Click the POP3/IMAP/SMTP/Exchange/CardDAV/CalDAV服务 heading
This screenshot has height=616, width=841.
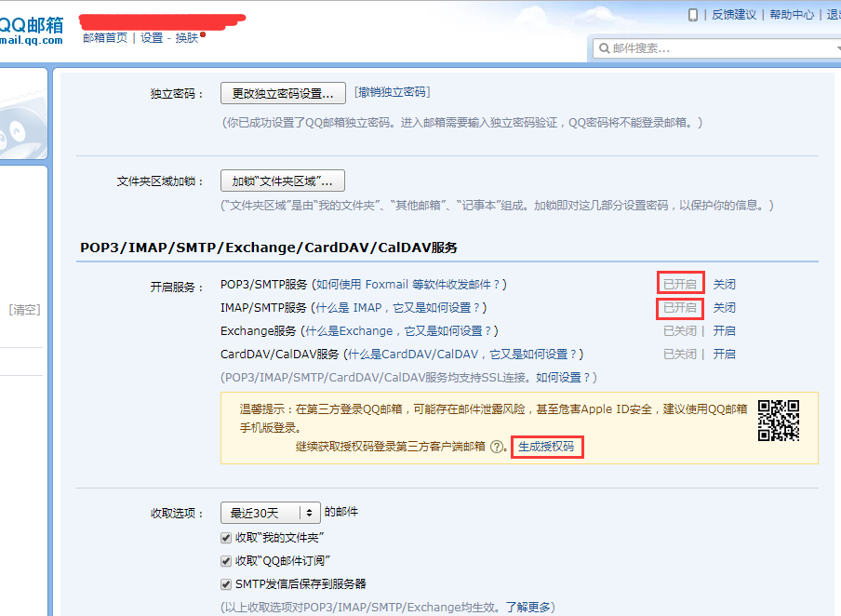(x=269, y=248)
